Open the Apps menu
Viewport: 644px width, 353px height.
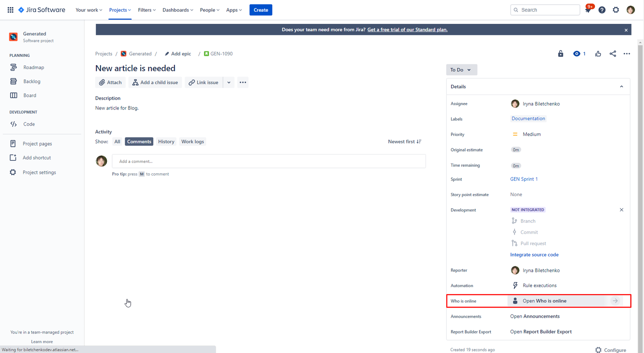pos(234,10)
